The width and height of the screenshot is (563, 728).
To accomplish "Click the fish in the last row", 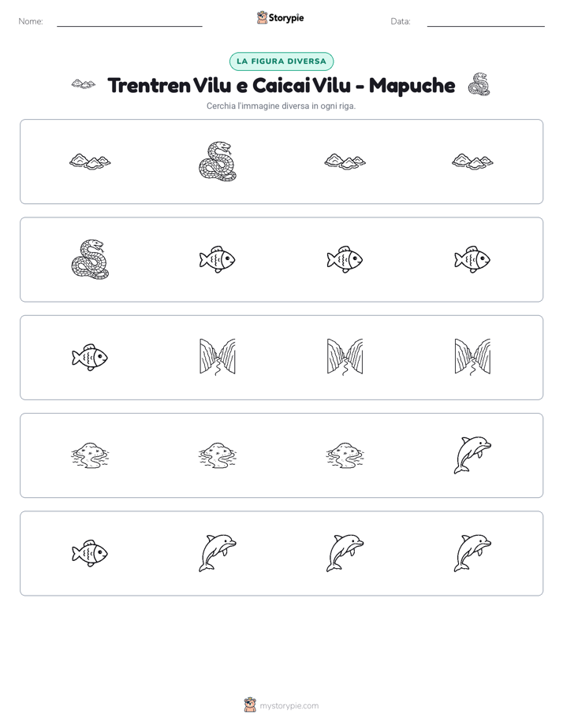I will [90, 553].
